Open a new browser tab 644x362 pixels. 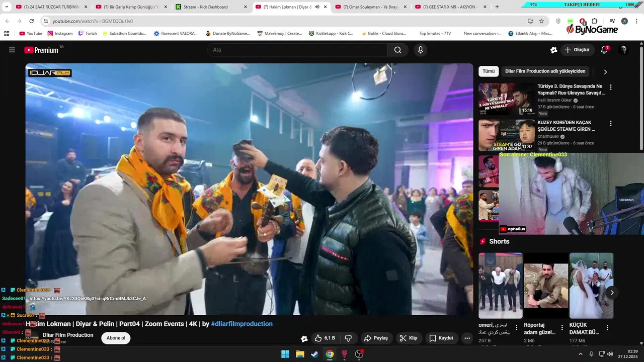[497, 7]
